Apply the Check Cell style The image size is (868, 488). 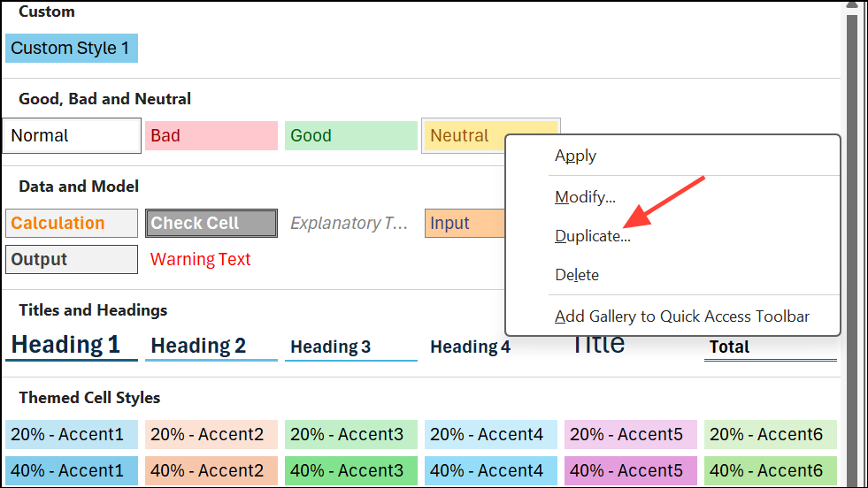click(211, 224)
